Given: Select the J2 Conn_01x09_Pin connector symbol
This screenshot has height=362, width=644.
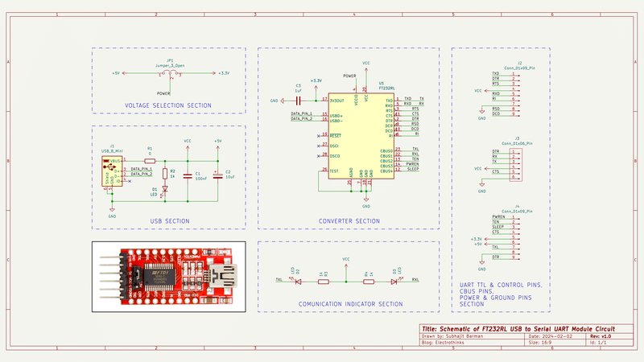Looking at the screenshot, I should click(x=515, y=94).
